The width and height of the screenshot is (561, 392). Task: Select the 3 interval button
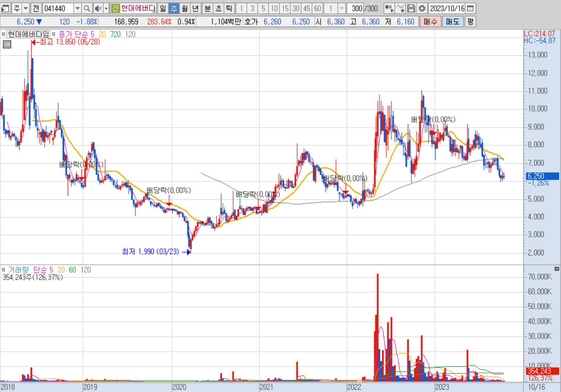pos(252,8)
